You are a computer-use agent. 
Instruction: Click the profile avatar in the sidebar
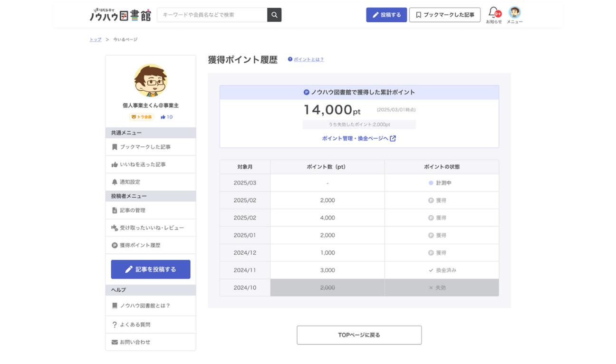coord(151,80)
